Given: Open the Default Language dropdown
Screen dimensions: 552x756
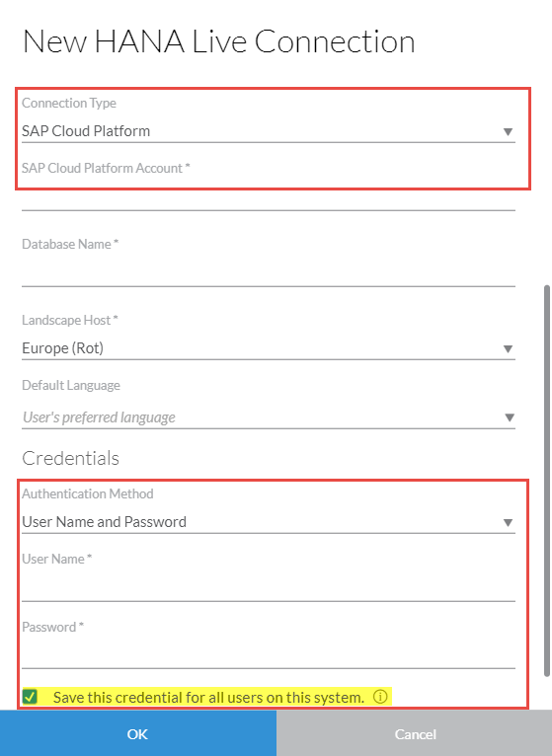Looking at the screenshot, I should point(269,417).
